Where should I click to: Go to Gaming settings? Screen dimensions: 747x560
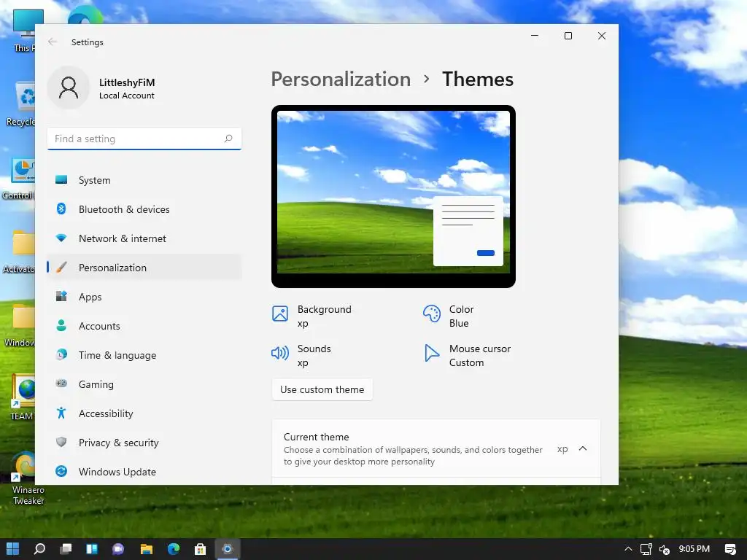click(x=144, y=384)
